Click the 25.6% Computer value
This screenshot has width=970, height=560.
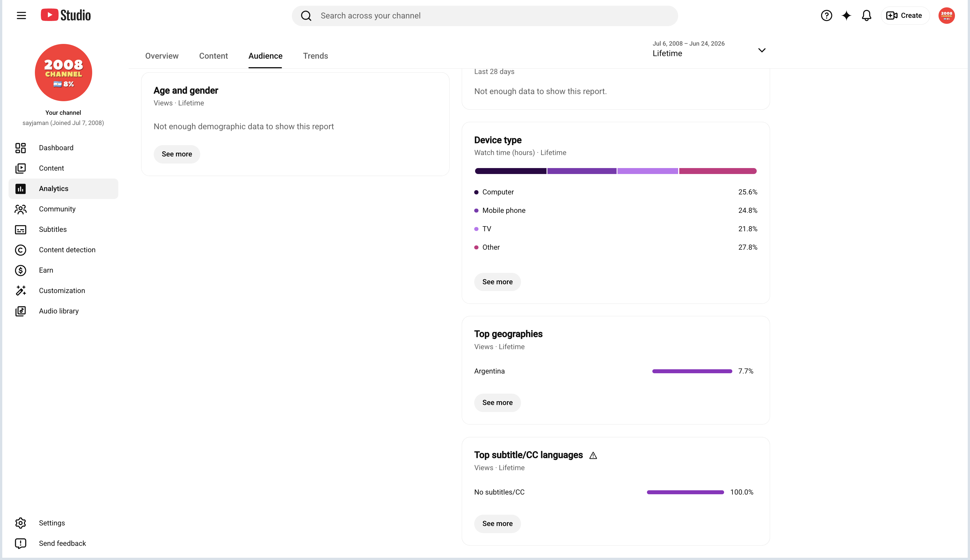(748, 192)
